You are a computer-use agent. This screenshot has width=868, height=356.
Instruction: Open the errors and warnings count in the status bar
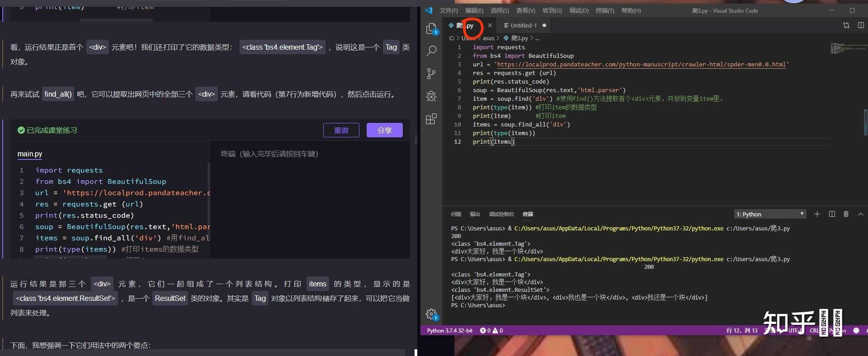pos(491,331)
